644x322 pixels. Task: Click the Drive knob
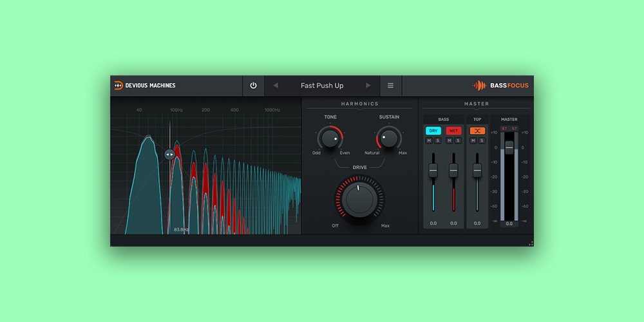pos(359,198)
